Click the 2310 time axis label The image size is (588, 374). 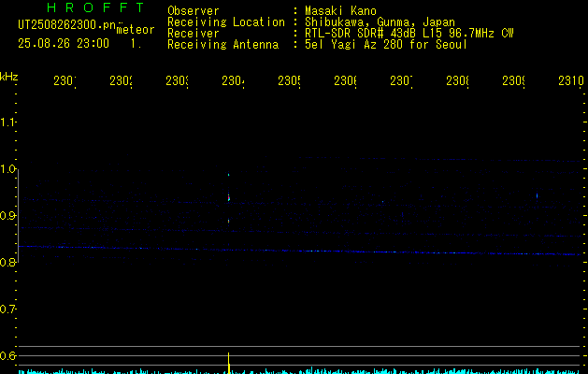pyautogui.click(x=571, y=81)
